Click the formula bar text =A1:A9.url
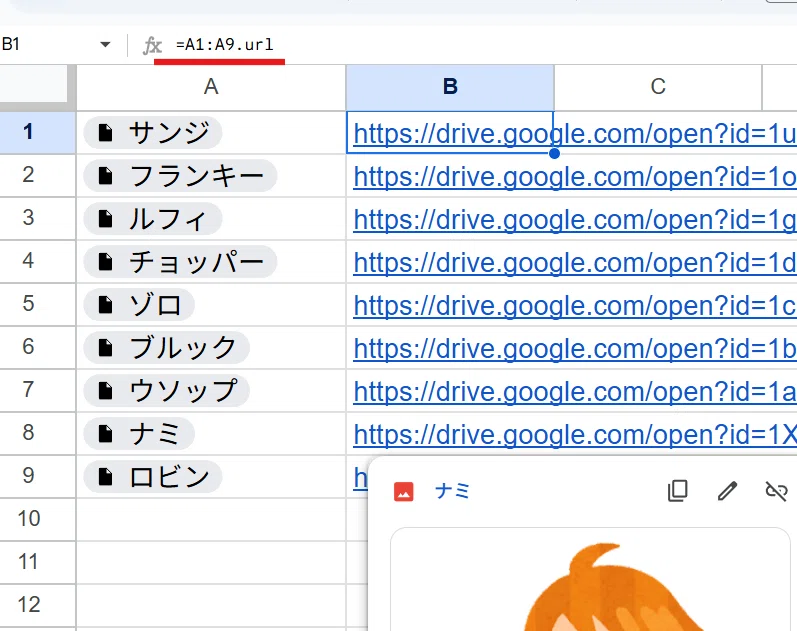The image size is (797, 631). point(225,45)
